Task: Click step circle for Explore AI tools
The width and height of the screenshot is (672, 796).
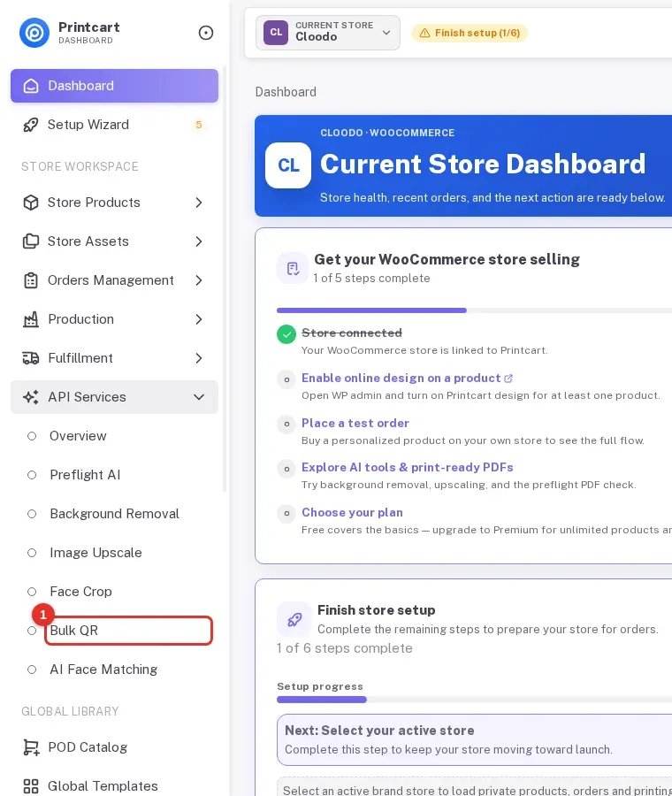Action: click(286, 469)
